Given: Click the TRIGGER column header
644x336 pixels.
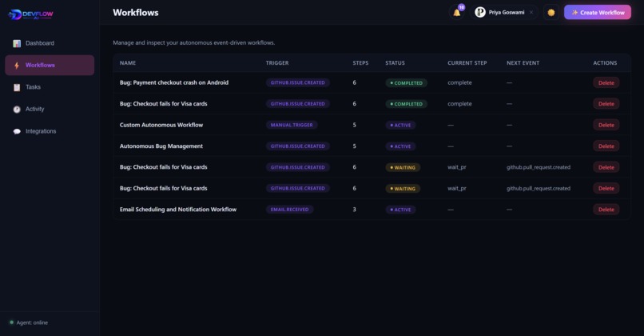Looking at the screenshot, I should [x=277, y=63].
